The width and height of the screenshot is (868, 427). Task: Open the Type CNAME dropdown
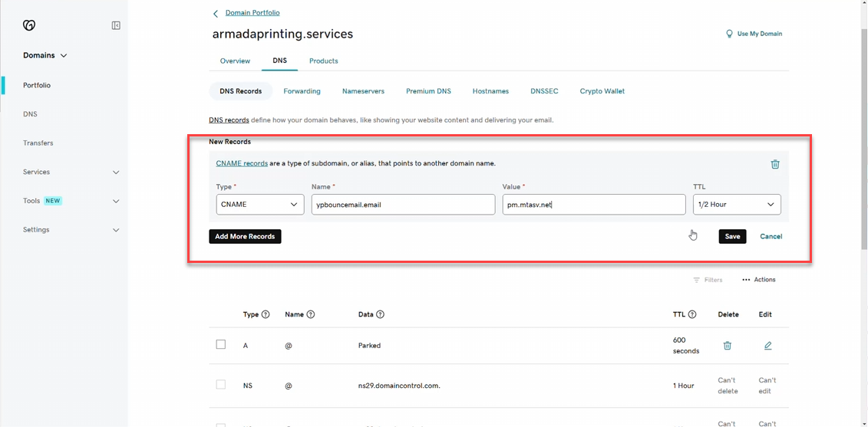click(259, 204)
